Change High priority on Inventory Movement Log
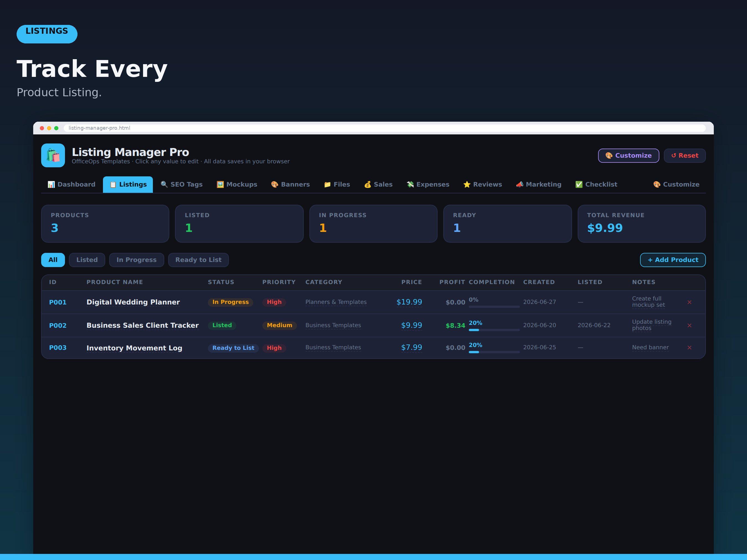The width and height of the screenshot is (747, 560). pos(274,348)
